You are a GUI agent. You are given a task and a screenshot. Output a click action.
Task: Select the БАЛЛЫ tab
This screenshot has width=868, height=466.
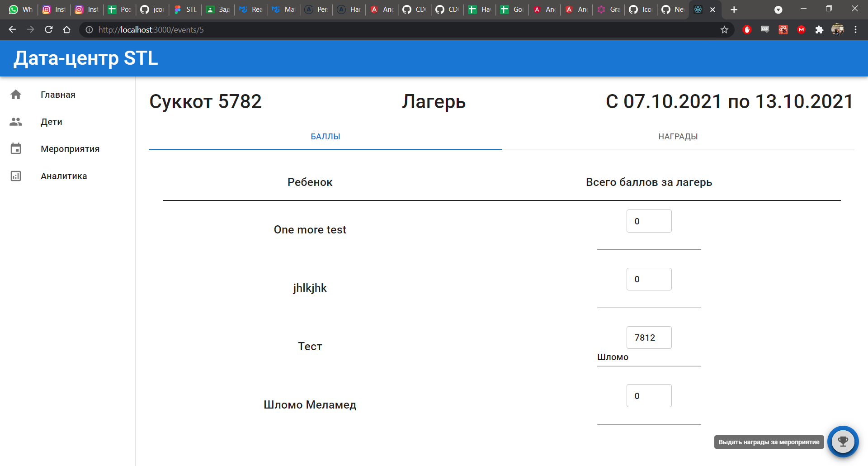(x=325, y=136)
